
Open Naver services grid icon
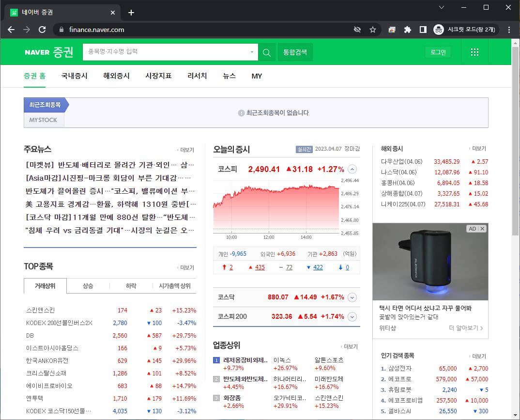(474, 52)
